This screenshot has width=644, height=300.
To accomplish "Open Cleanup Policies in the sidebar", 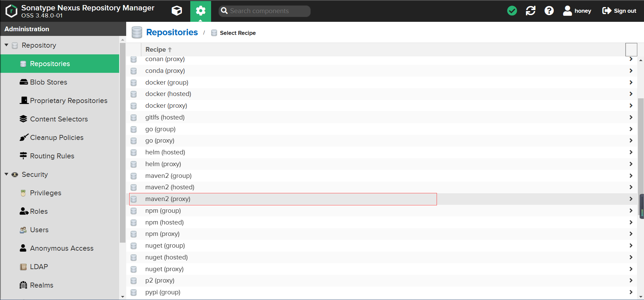I will tap(60, 137).
